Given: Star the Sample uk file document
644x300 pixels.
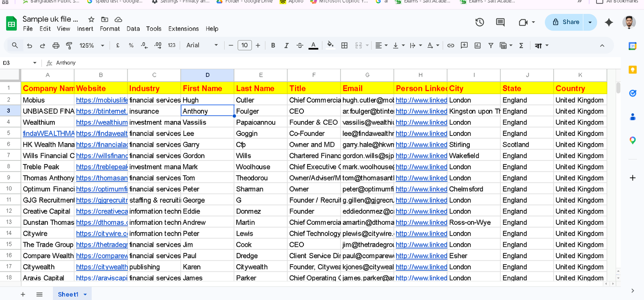Looking at the screenshot, I should [91, 19].
